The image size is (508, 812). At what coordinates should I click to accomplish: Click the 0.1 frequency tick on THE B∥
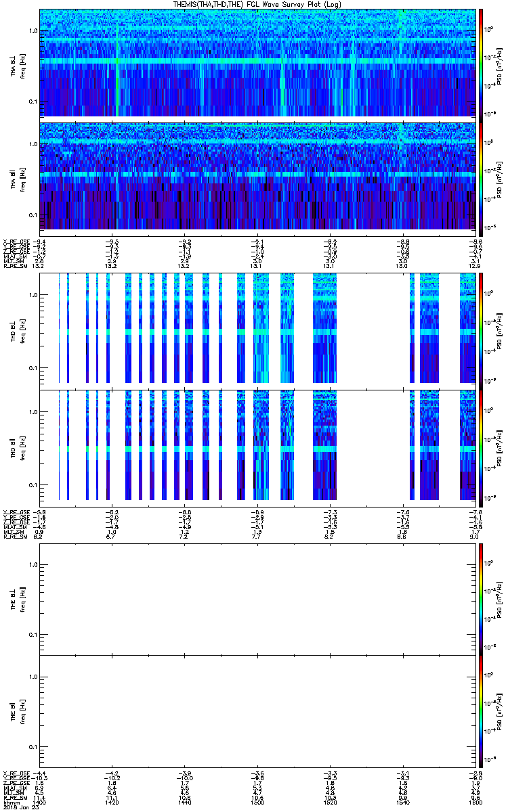[33, 747]
